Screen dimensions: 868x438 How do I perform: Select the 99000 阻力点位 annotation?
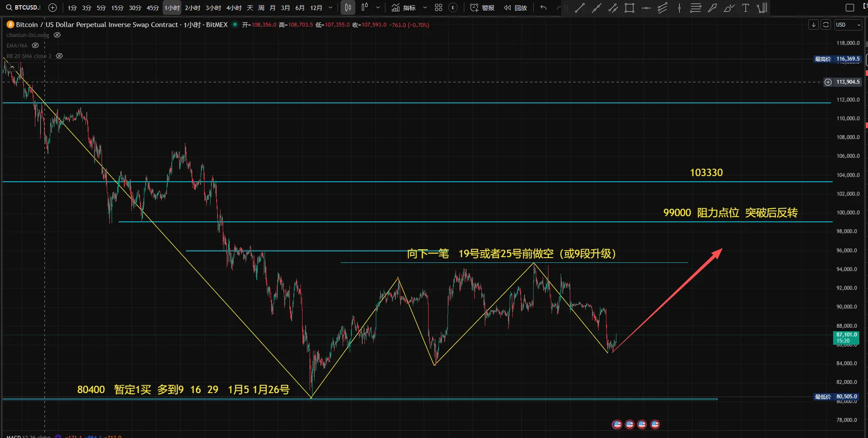click(731, 213)
